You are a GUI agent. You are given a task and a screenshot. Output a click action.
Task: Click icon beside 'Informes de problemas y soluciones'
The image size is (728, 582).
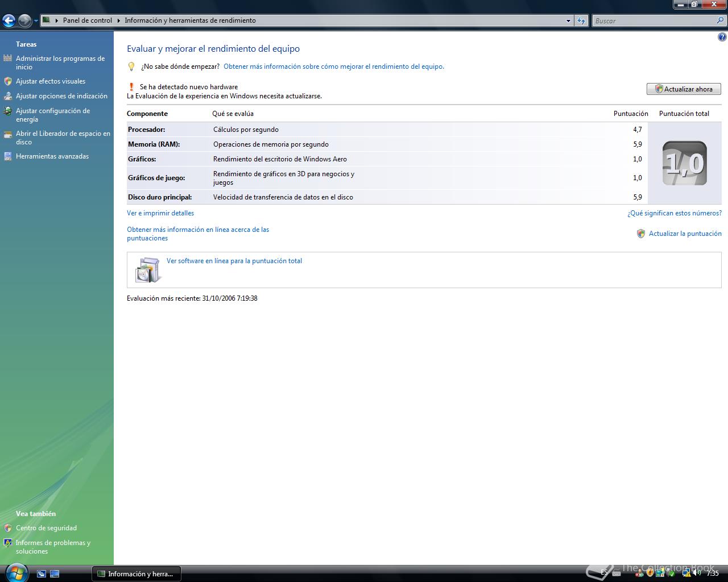point(7,543)
